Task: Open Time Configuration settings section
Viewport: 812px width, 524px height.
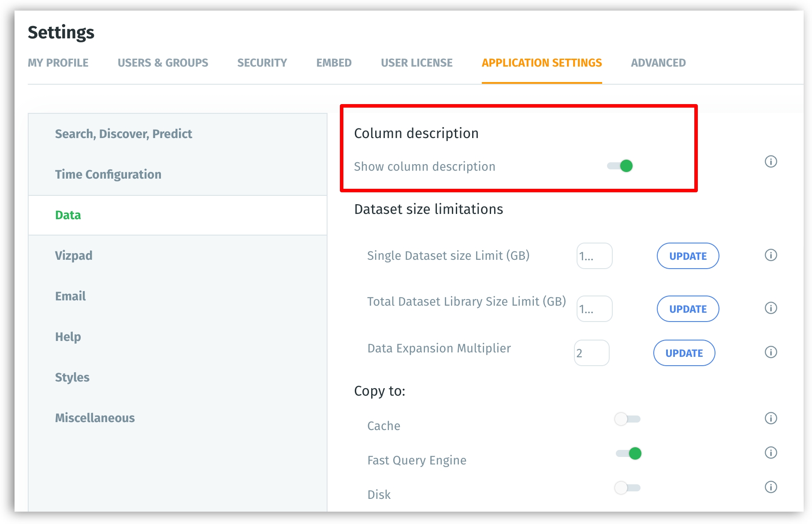Action: [108, 174]
